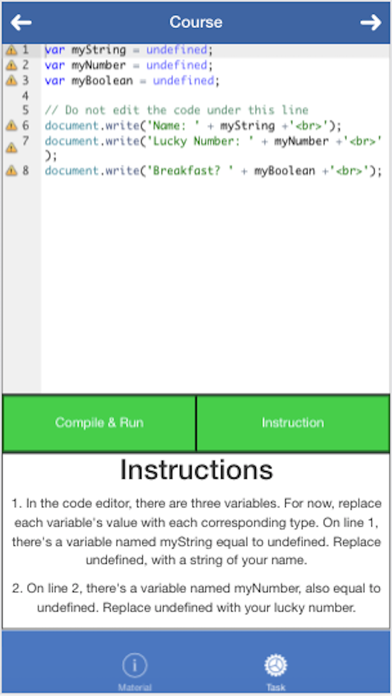Place cursor on myNumber undefined value
This screenshot has height=696, width=392.
point(177,66)
